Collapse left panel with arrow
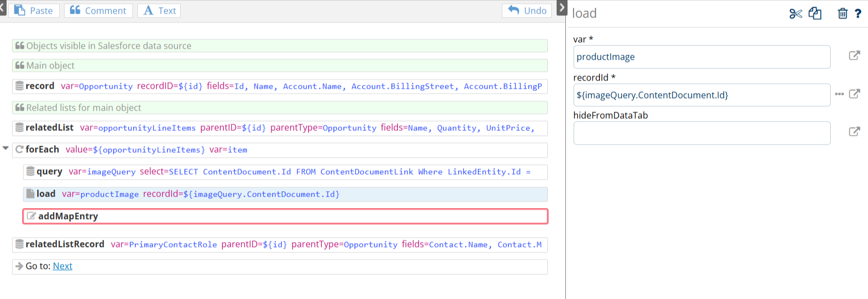Screen dimensions: 868x299 (x=3, y=8)
